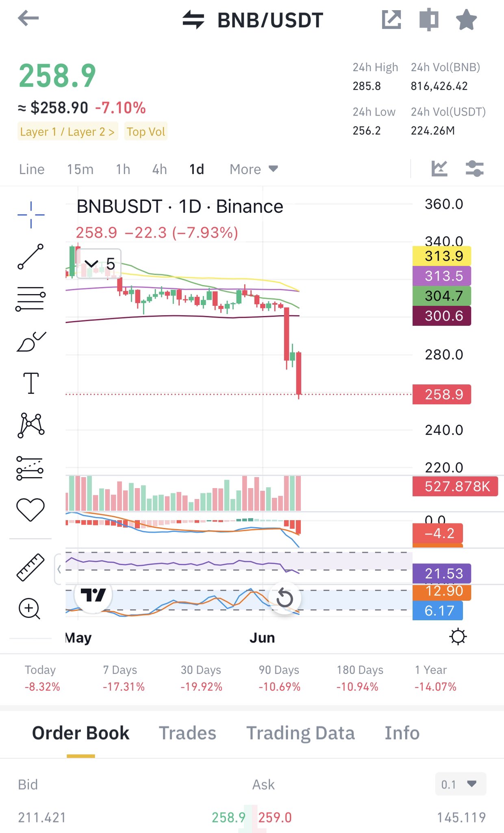Tap the BNB/USDT pair title
The image size is (504, 833).
tap(270, 20)
